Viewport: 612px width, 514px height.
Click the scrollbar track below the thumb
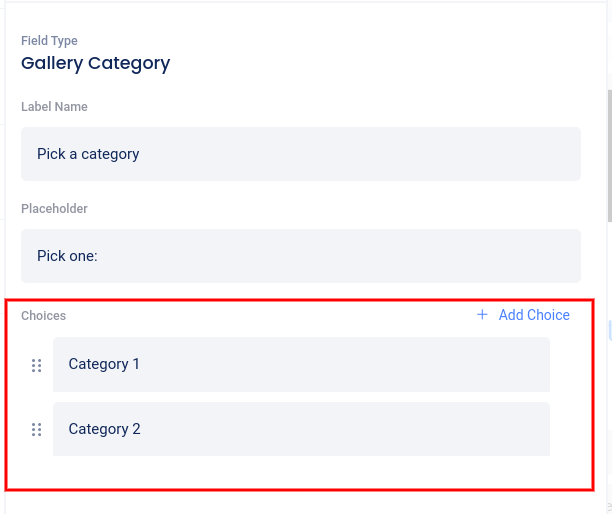pyautogui.click(x=609, y=400)
